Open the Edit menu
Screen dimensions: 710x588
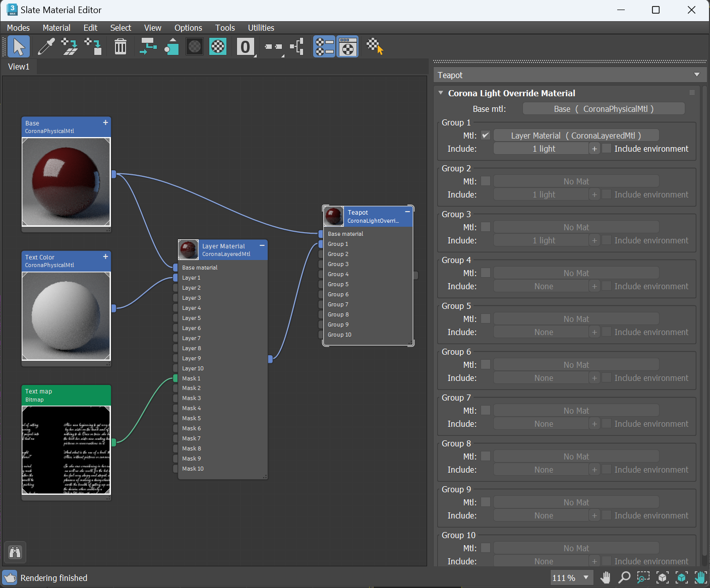(90, 28)
